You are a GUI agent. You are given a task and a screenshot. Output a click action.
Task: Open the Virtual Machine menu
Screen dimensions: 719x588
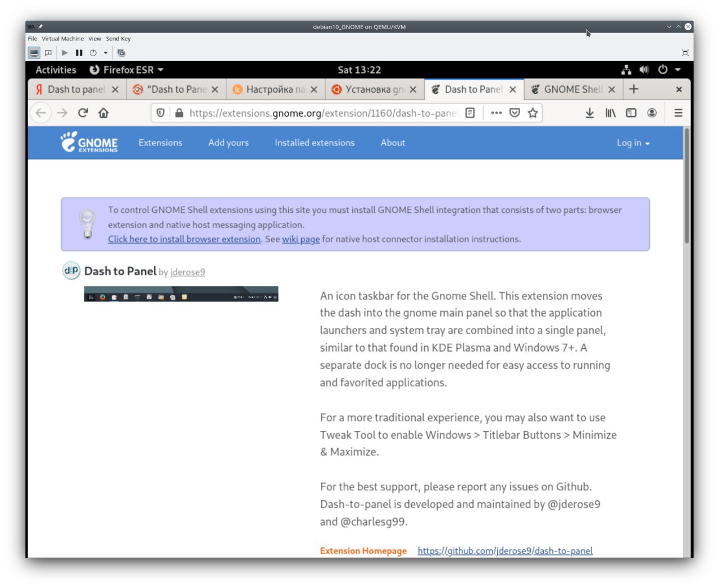click(x=62, y=39)
